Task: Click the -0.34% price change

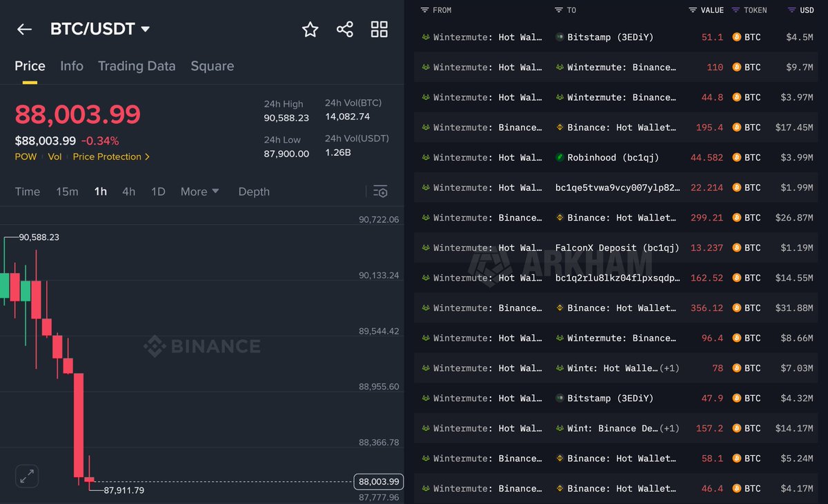Action: pyautogui.click(x=100, y=141)
